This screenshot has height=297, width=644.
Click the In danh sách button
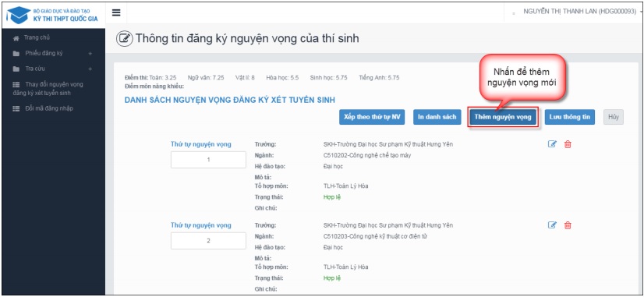pyautogui.click(x=437, y=117)
